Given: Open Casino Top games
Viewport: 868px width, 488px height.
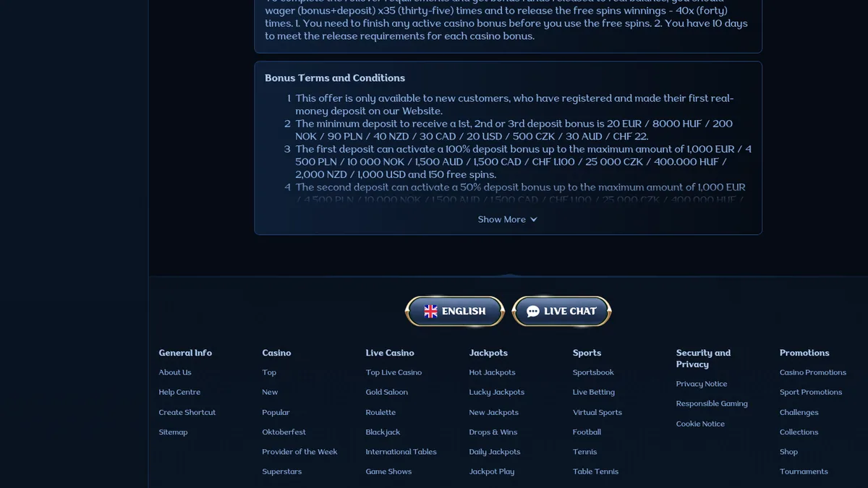Looking at the screenshot, I should click(269, 372).
